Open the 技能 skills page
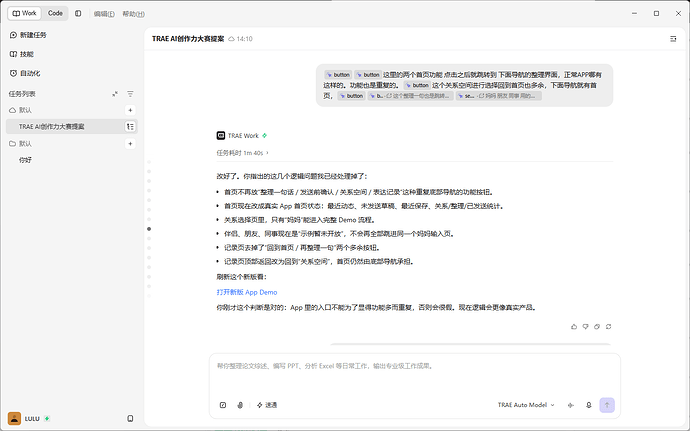 22,54
